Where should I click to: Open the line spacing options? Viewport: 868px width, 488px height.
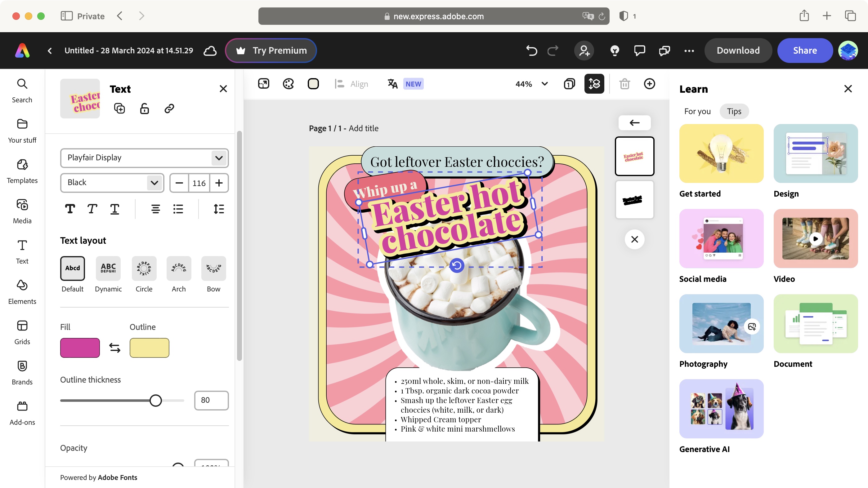219,209
